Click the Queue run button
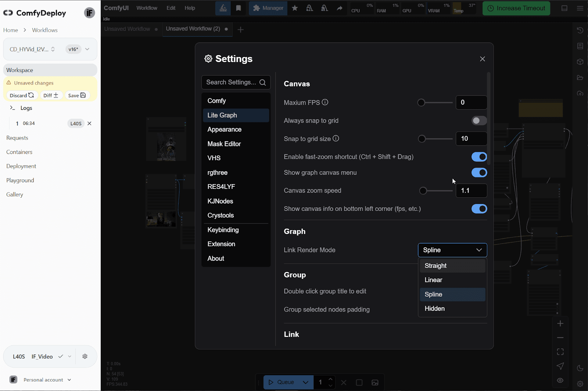 281,383
